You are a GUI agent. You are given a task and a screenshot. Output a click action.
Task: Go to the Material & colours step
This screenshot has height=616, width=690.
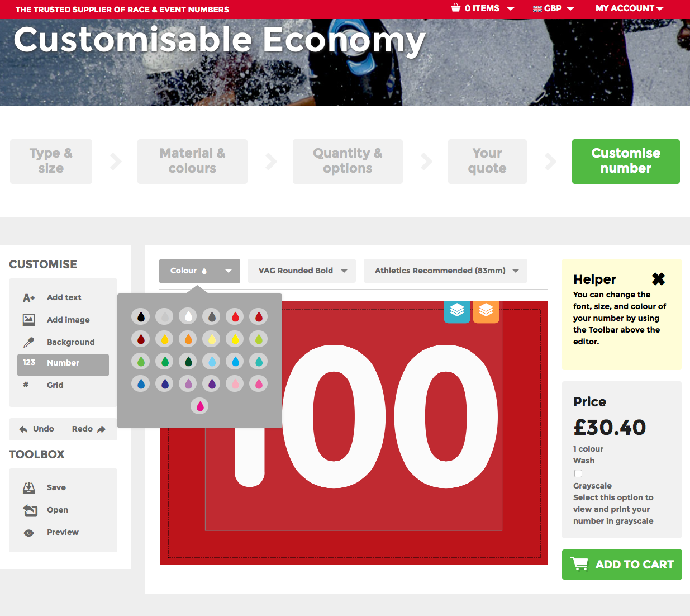tap(192, 161)
